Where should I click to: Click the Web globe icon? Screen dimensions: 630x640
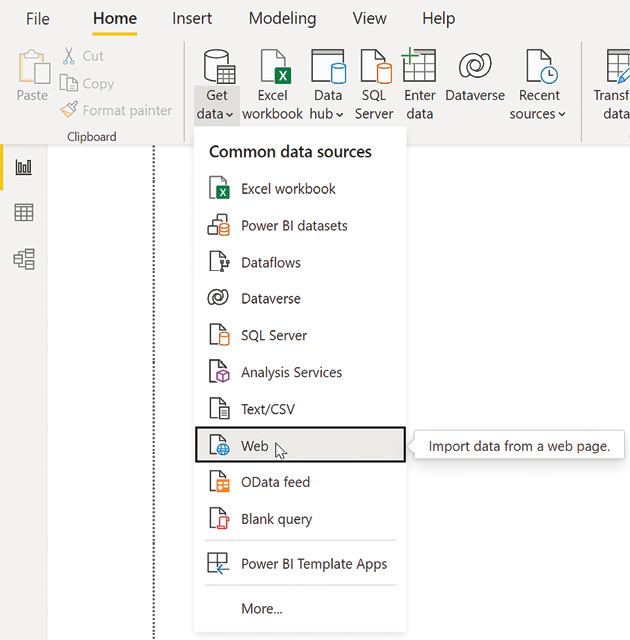point(219,444)
